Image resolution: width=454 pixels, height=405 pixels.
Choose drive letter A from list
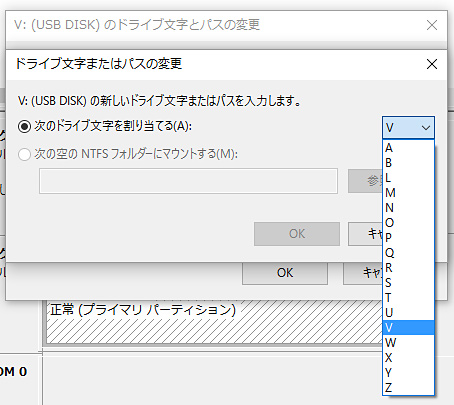pos(408,148)
